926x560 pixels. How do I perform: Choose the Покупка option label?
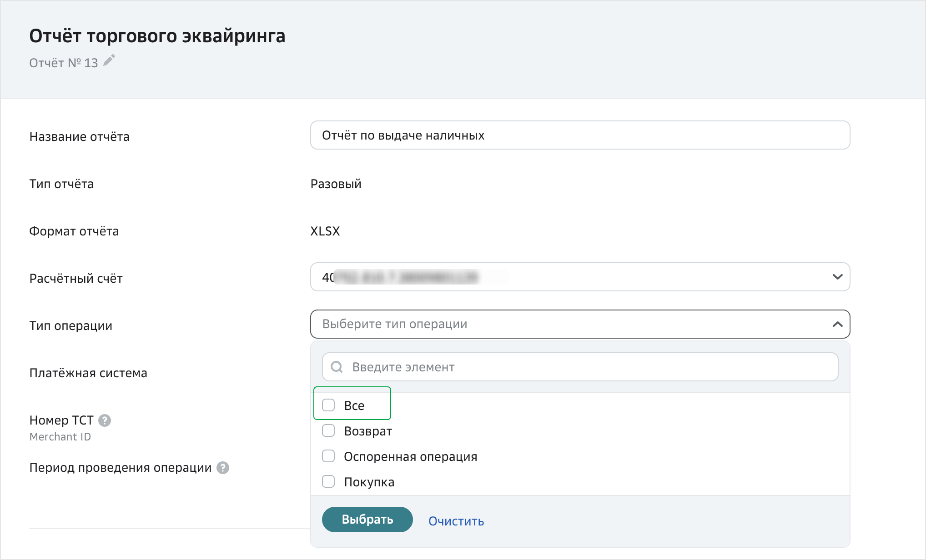[369, 482]
